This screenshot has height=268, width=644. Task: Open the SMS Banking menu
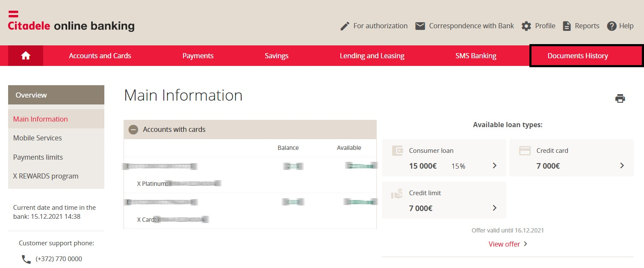click(x=476, y=56)
